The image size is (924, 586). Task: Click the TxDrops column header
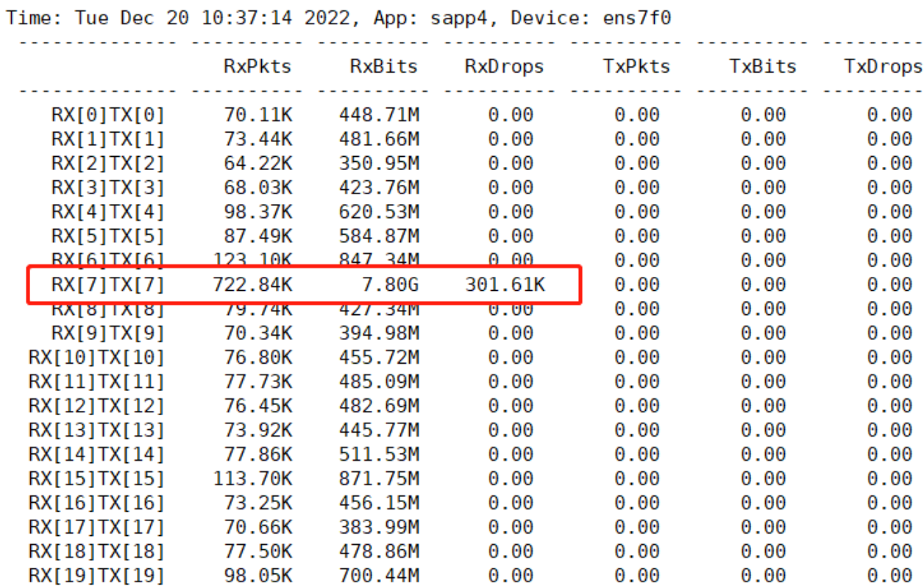coord(883,66)
